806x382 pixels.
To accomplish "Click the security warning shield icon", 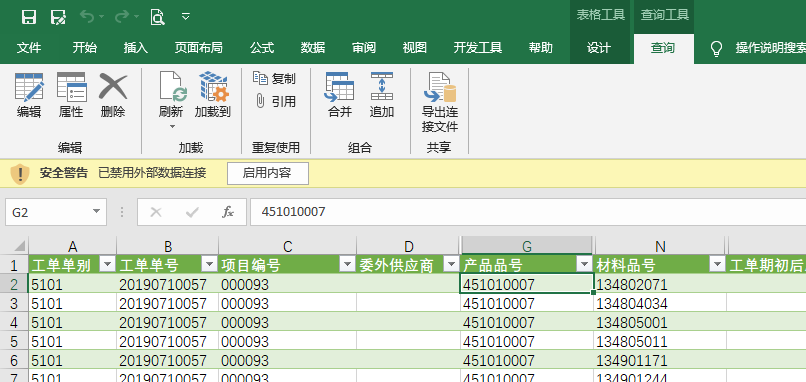I will point(20,174).
